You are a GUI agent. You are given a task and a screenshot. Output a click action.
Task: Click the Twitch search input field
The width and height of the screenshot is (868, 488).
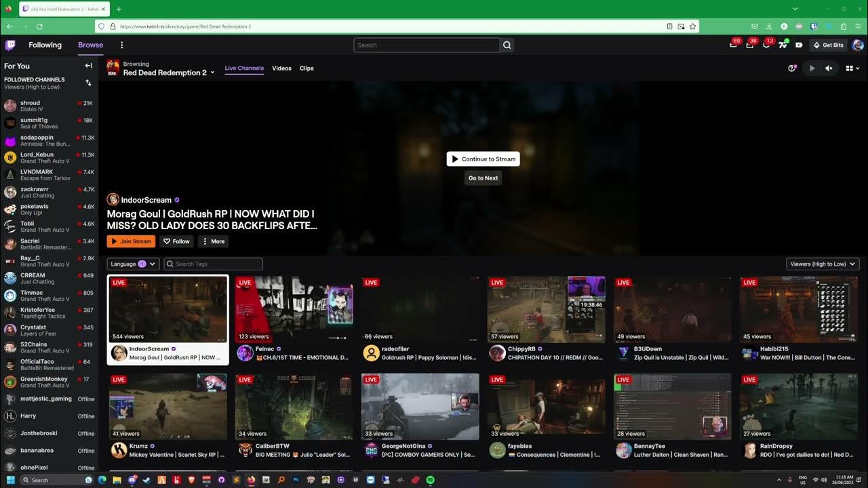tap(427, 45)
